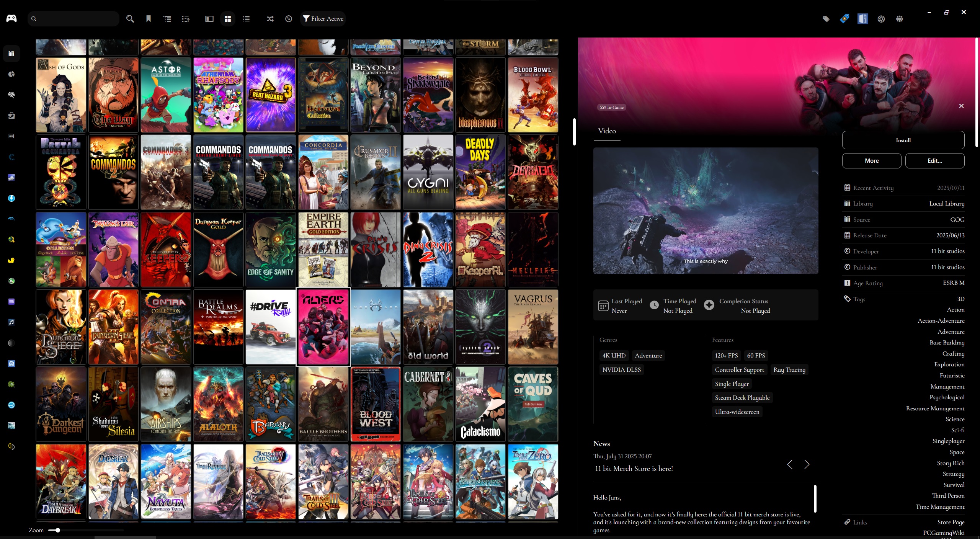Filter by the Ray Tracing feature chip
980x539 pixels.
(x=789, y=370)
